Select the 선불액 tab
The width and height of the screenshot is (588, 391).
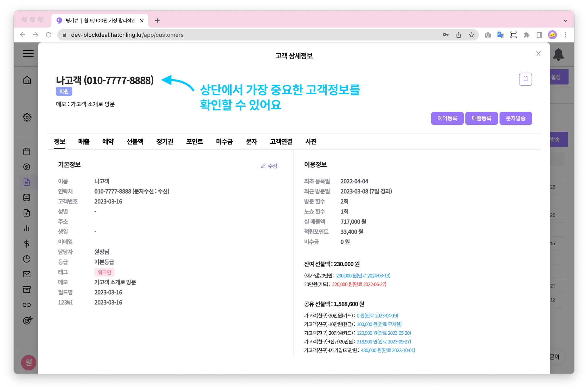135,141
